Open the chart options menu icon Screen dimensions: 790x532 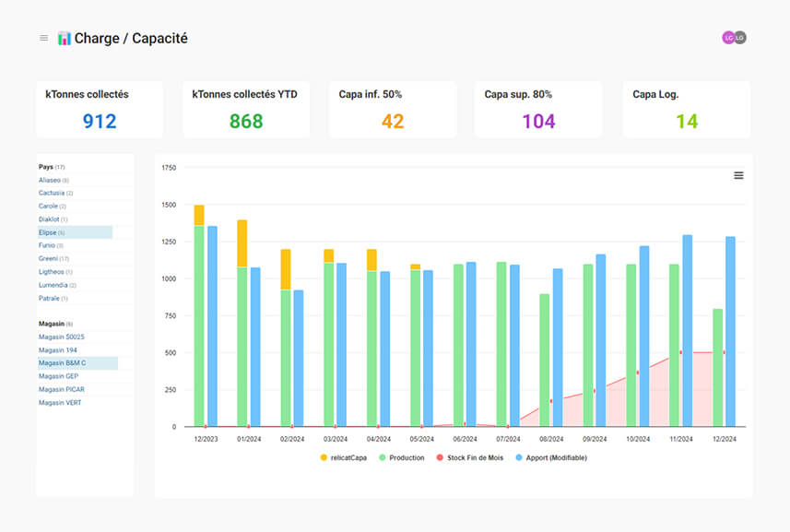click(x=738, y=175)
